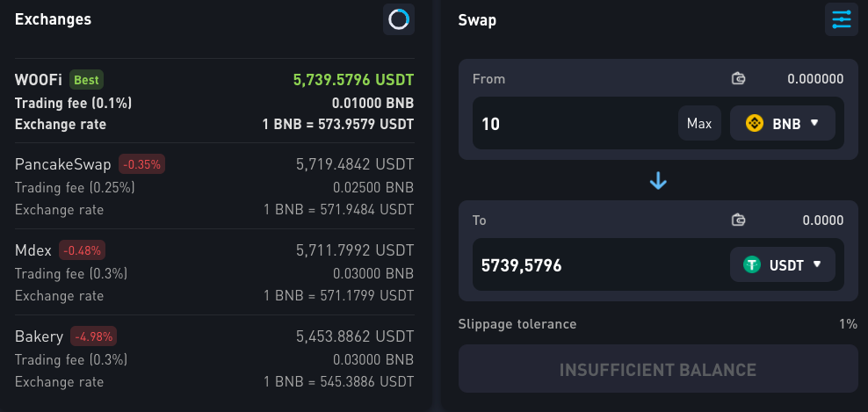868x412 pixels.
Task: Open the BNB token dropdown
Action: click(783, 123)
